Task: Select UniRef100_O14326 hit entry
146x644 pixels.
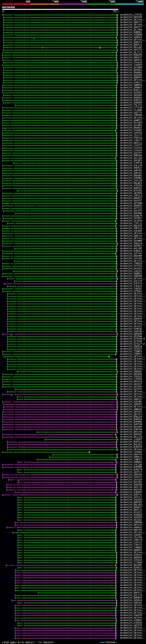Action: (x=131, y=480)
